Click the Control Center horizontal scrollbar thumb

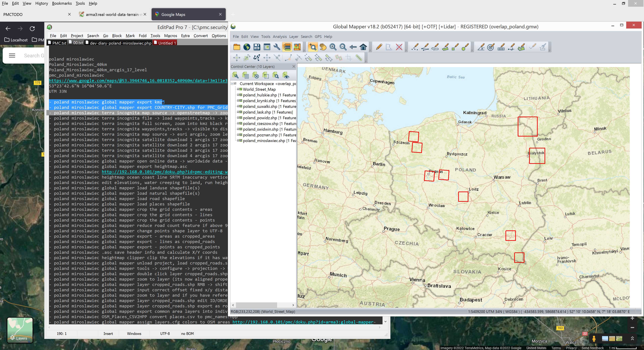[x=256, y=305]
